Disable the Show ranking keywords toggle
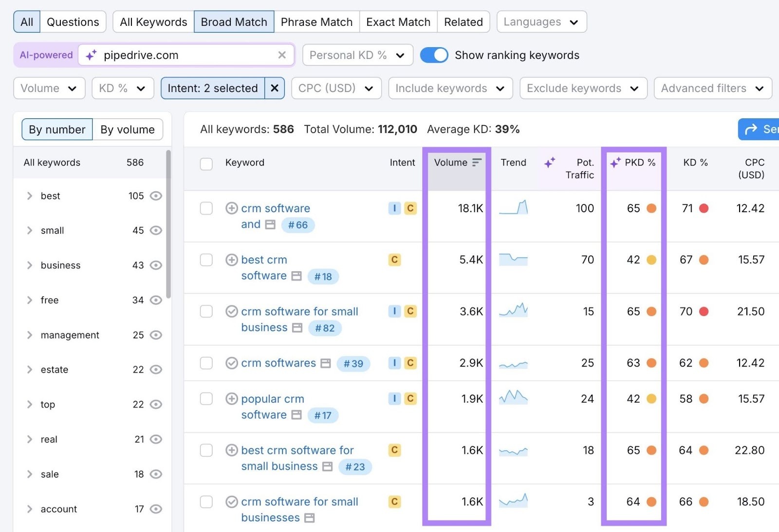The width and height of the screenshot is (779, 532). pyautogui.click(x=434, y=55)
